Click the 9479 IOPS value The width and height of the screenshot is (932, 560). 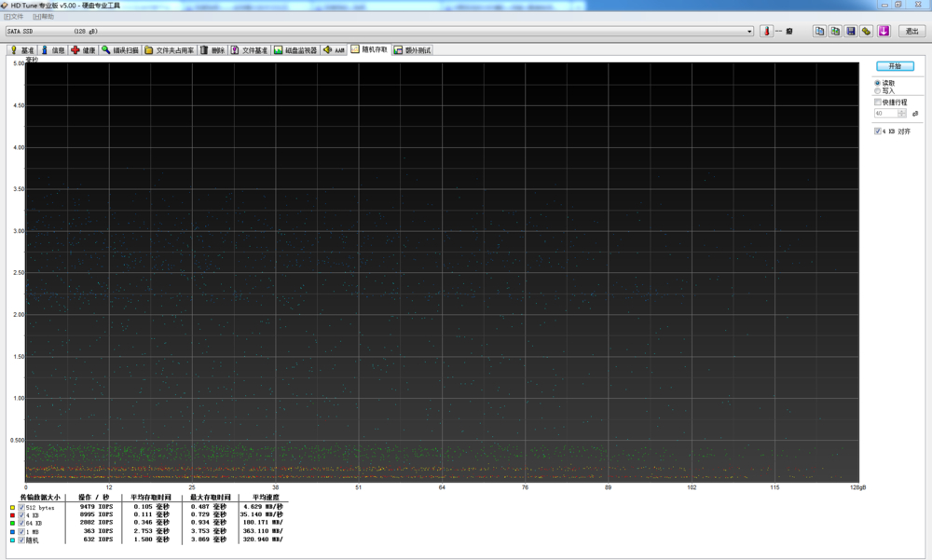tap(96, 507)
